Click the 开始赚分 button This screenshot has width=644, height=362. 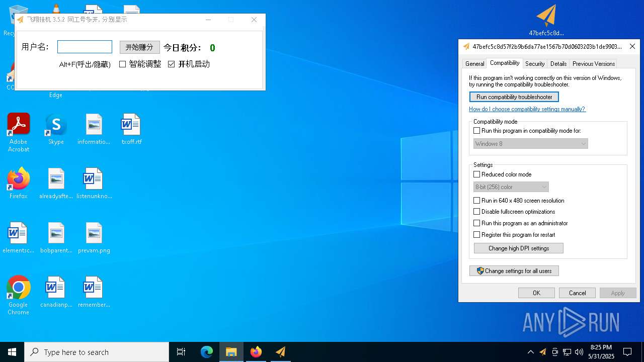(139, 47)
